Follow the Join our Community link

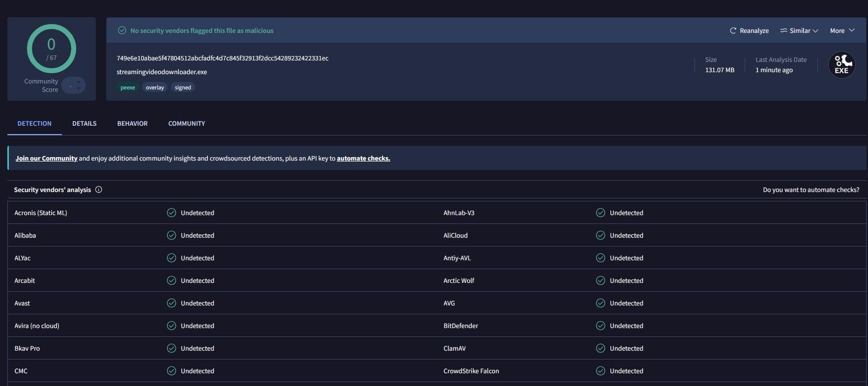(x=46, y=158)
